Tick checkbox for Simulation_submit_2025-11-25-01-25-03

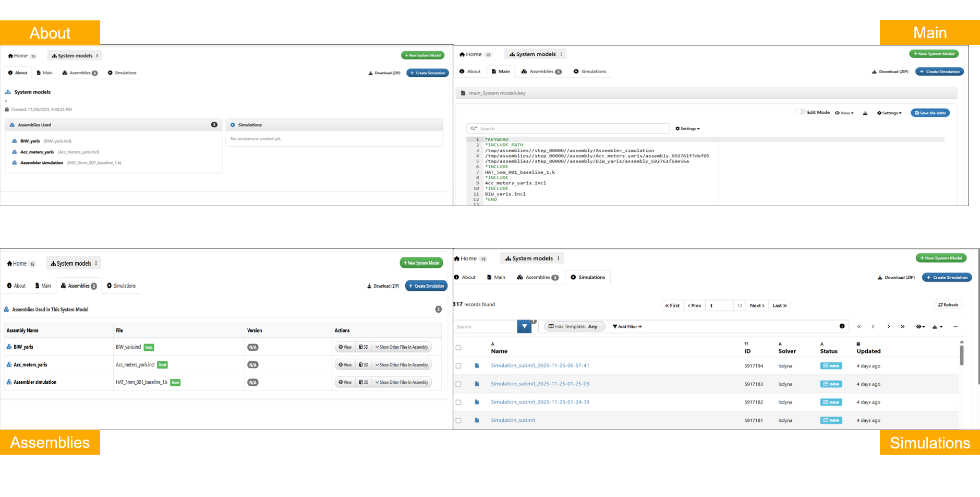pos(458,384)
